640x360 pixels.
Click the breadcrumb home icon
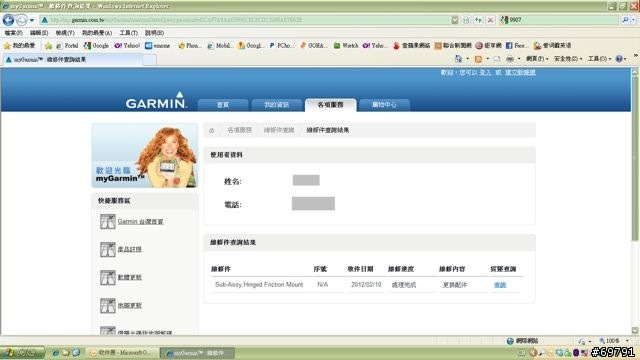coord(211,130)
